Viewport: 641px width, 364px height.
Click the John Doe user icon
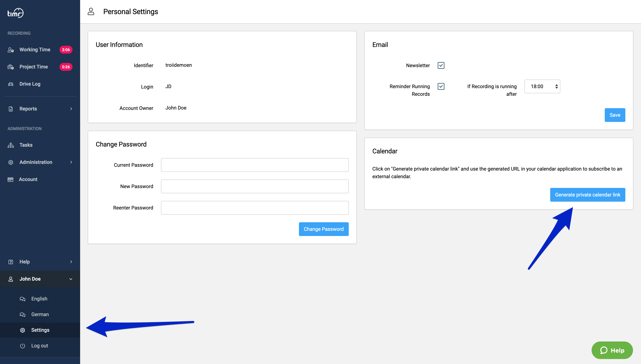click(10, 279)
